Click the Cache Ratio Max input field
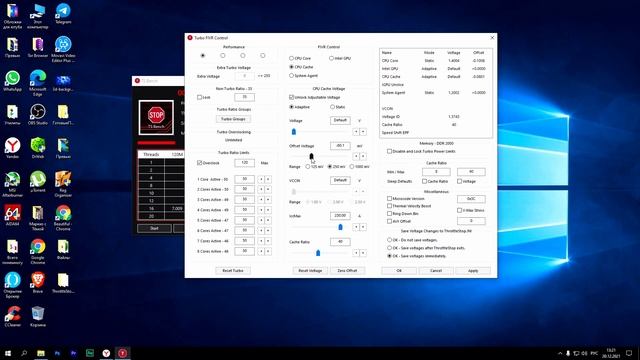The width and height of the screenshot is (640, 360). (x=471, y=172)
